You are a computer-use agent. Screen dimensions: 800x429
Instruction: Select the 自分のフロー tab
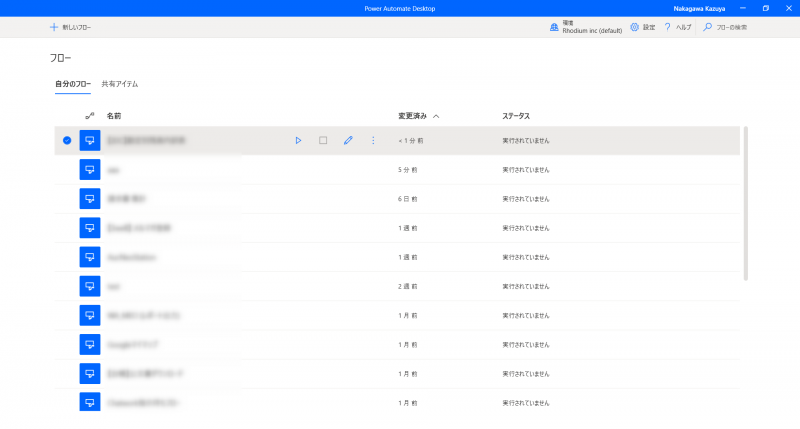(x=73, y=84)
